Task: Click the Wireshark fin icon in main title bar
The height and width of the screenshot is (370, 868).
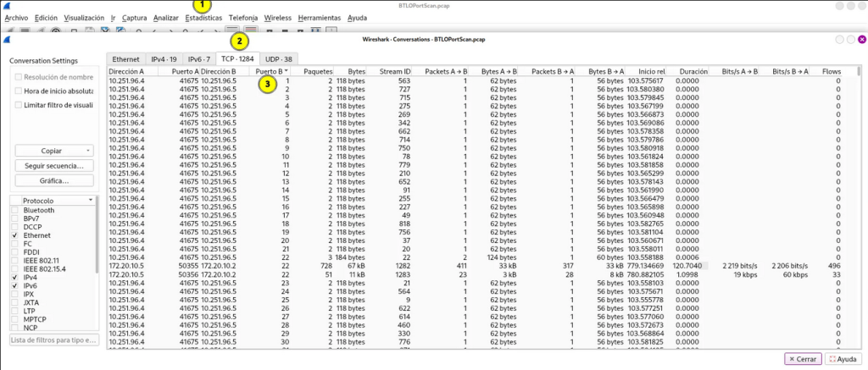Action: point(8,5)
